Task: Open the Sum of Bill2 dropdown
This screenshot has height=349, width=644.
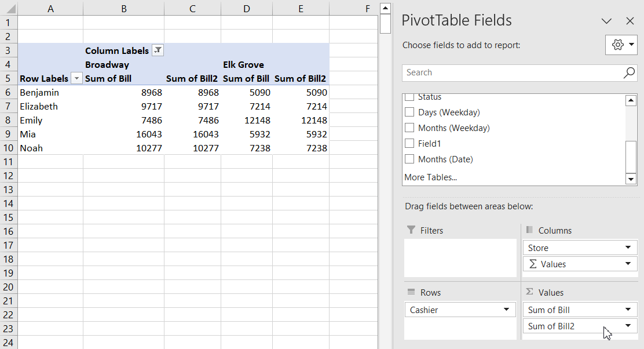Action: (x=627, y=326)
